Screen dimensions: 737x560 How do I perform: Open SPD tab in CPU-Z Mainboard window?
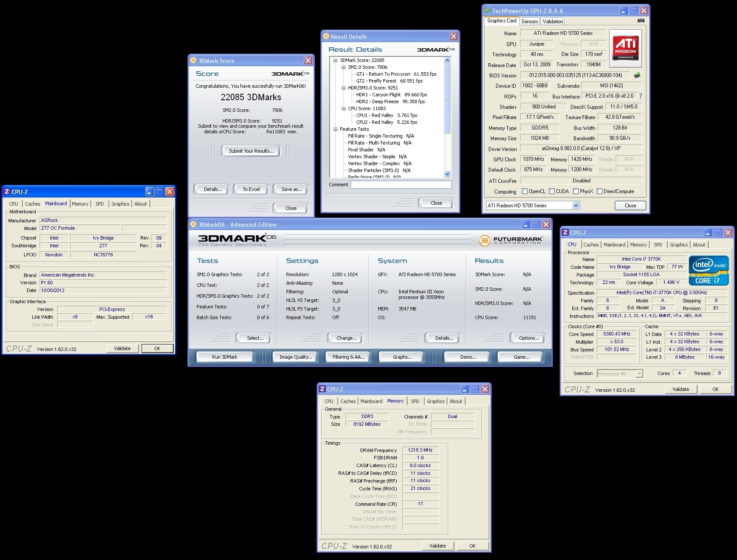(100, 204)
